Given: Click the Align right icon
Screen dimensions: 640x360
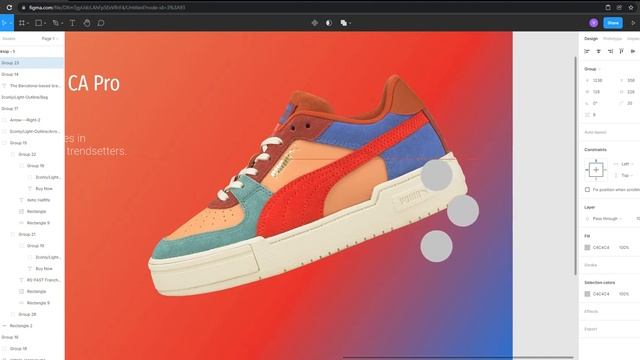Looking at the screenshot, I should point(610,51).
